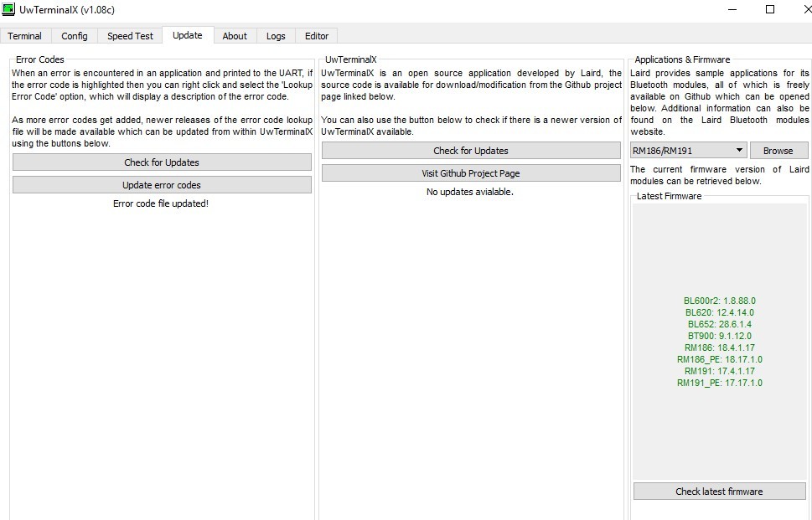Click the Update error codes button
The height and width of the screenshot is (520, 812).
[162, 185]
